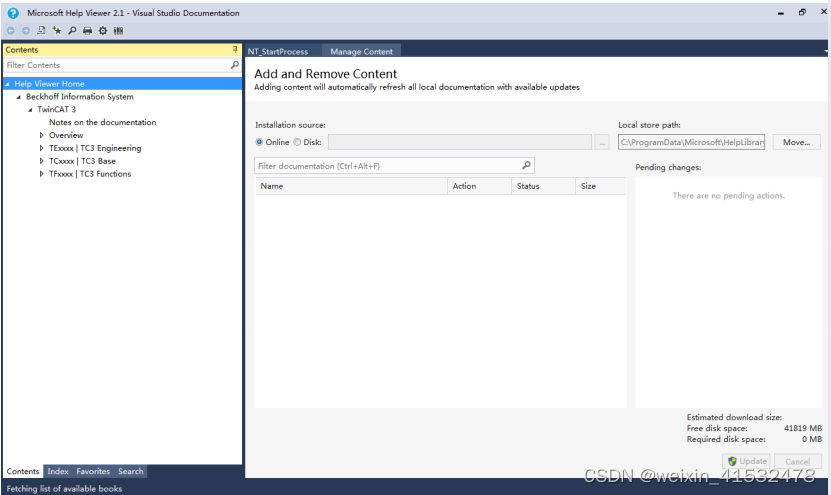
Task: Switch to the Manage Content tab
Action: [x=361, y=51]
